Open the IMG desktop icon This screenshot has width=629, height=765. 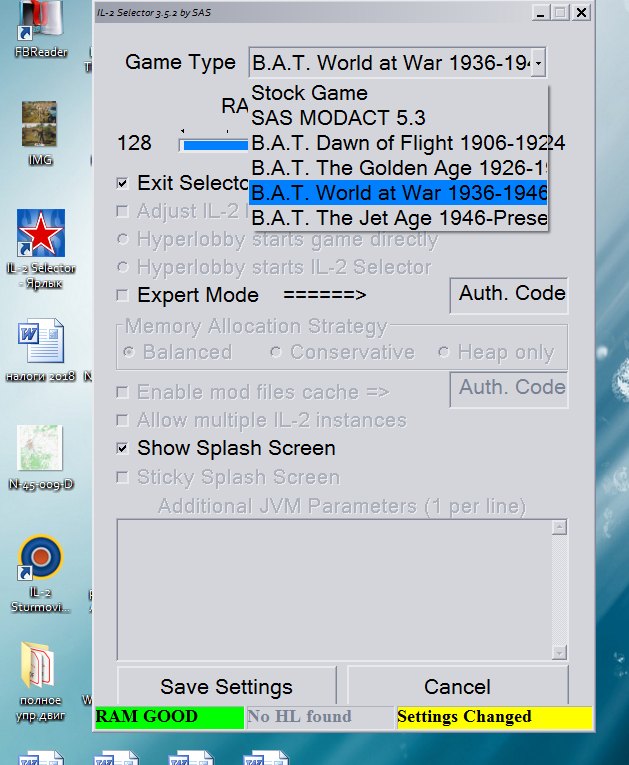coord(40,133)
